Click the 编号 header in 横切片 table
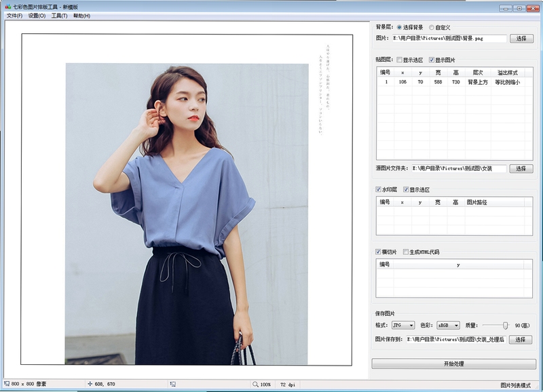The height and width of the screenshot is (392, 543). point(385,264)
